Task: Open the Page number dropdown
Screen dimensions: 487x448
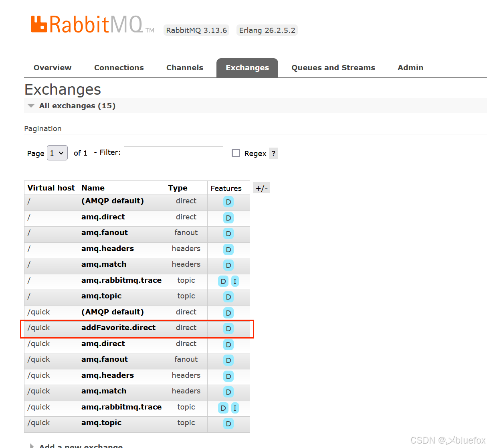Action: [x=57, y=153]
